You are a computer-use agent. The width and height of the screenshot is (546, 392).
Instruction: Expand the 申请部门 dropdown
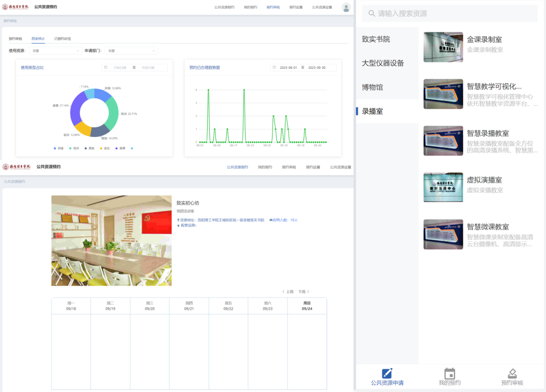(131, 51)
